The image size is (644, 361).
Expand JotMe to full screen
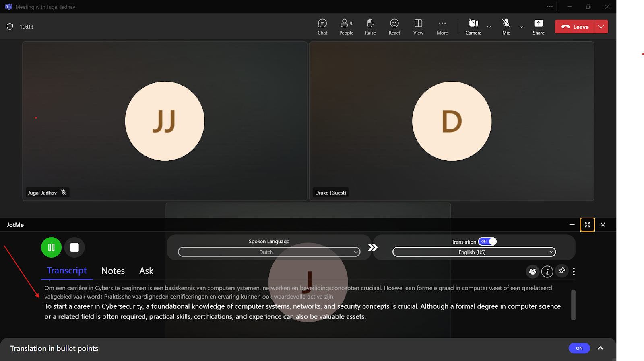point(587,225)
